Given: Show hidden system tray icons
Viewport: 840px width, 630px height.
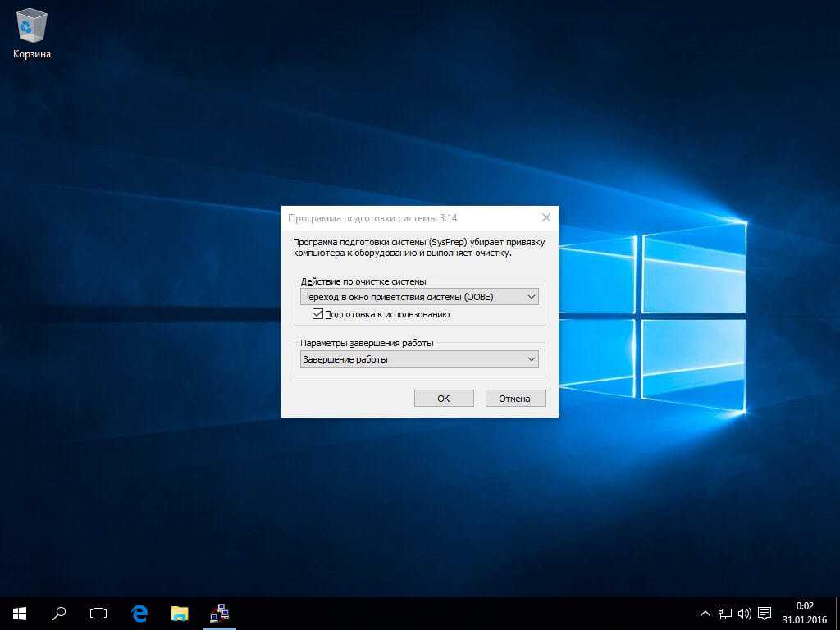Looking at the screenshot, I should click(705, 614).
